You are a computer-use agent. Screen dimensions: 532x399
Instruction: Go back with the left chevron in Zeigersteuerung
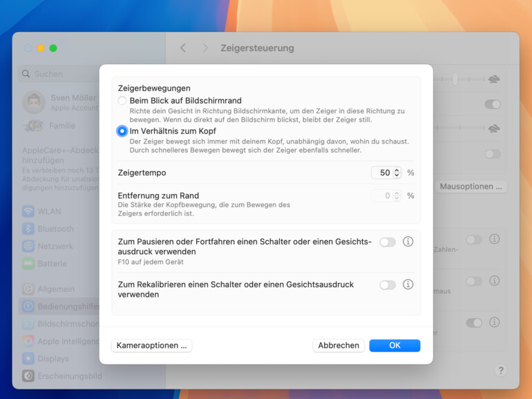pyautogui.click(x=183, y=48)
